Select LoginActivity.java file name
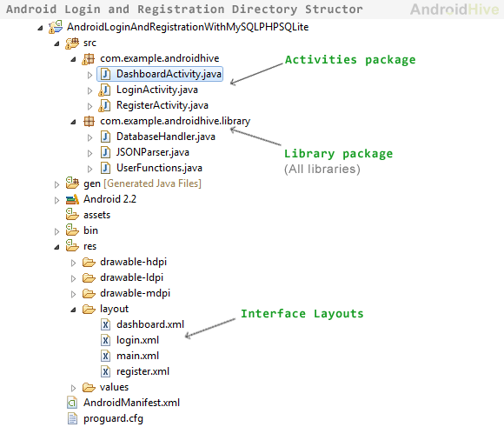 coord(157,90)
